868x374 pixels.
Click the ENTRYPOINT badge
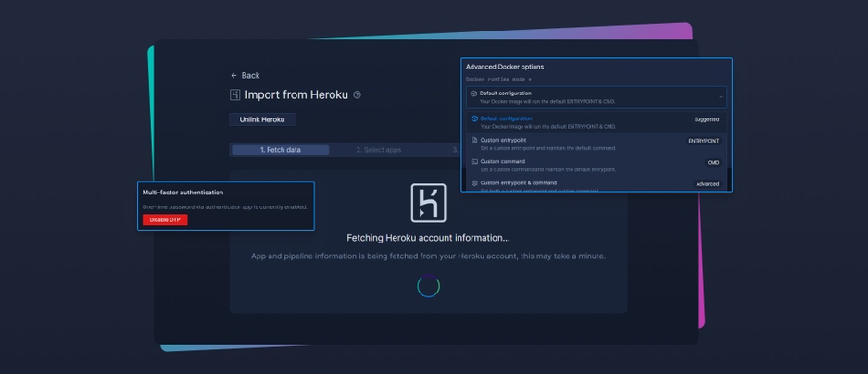[x=704, y=141]
